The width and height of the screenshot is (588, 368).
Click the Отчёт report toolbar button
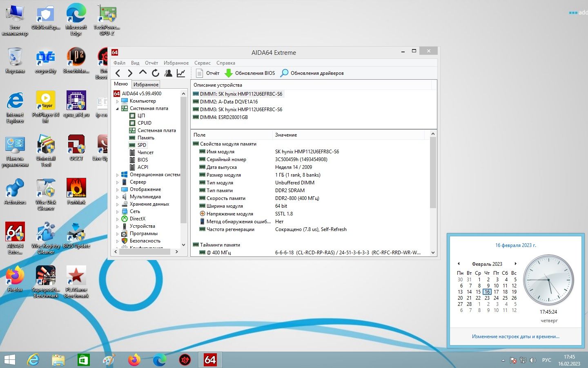[208, 73]
